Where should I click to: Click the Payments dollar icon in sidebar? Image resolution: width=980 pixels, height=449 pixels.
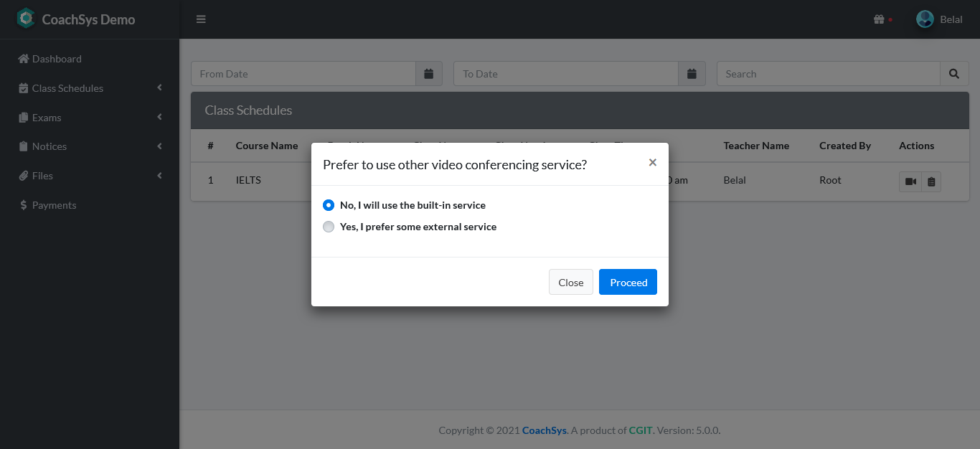pyautogui.click(x=24, y=205)
